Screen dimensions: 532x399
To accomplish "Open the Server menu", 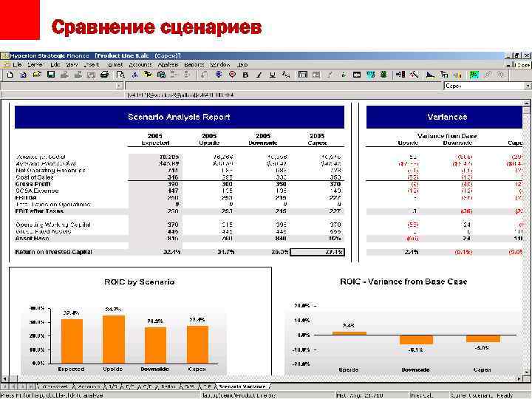I will tap(35, 64).
